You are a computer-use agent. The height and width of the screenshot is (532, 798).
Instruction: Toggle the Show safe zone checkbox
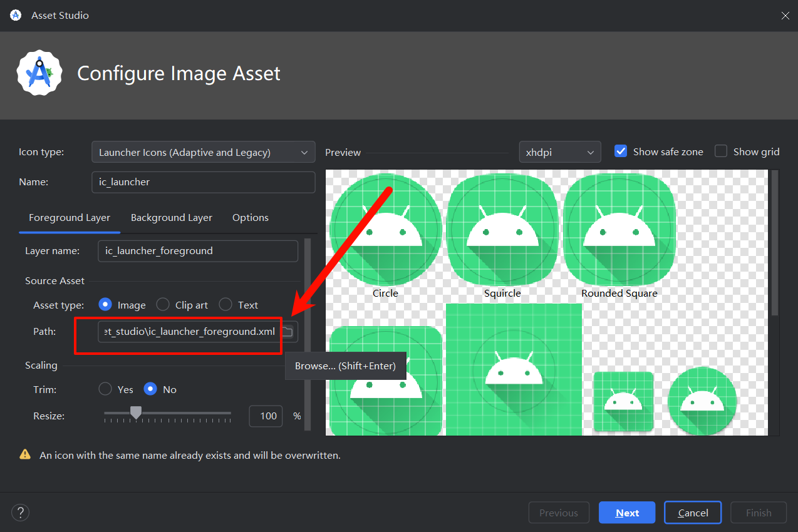(621, 151)
